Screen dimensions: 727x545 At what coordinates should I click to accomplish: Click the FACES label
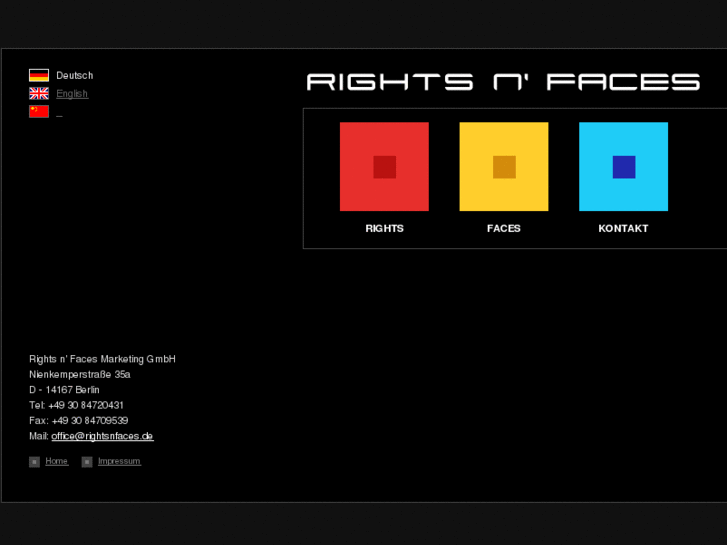(504, 229)
